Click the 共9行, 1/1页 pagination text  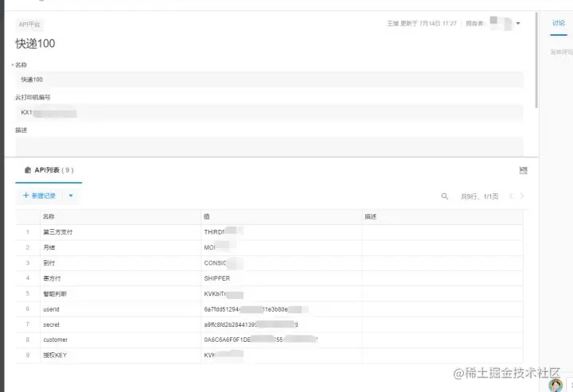[479, 196]
